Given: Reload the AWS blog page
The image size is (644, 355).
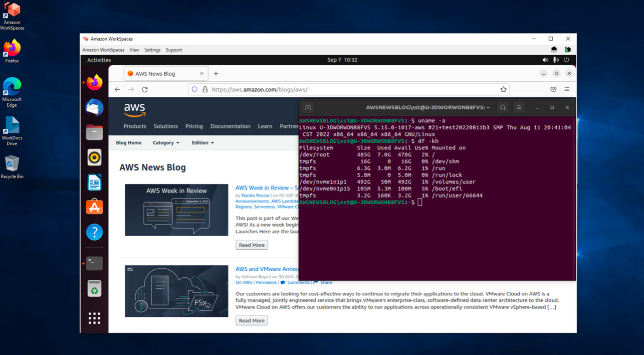Looking at the screenshot, I should tap(145, 90).
